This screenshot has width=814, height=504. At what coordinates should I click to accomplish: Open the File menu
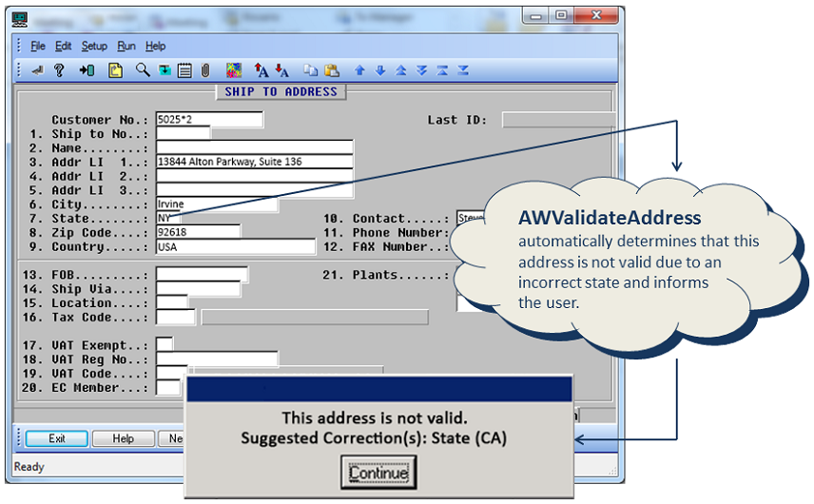point(38,47)
